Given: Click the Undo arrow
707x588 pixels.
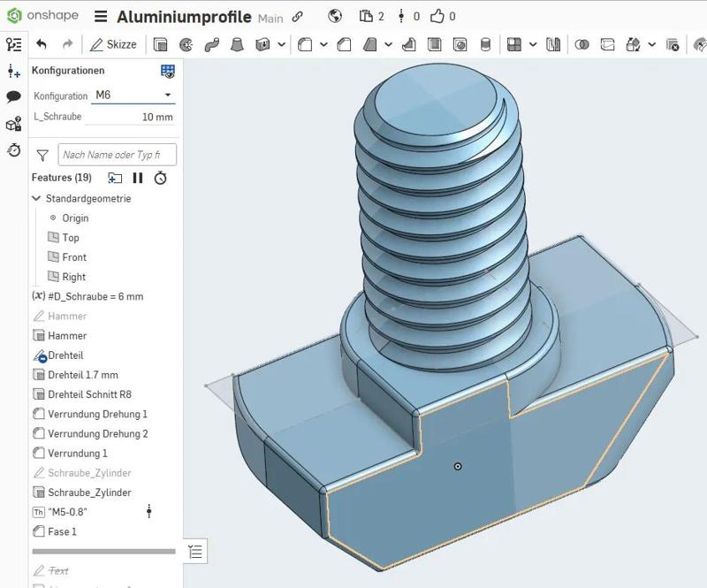Looking at the screenshot, I should [x=42, y=44].
